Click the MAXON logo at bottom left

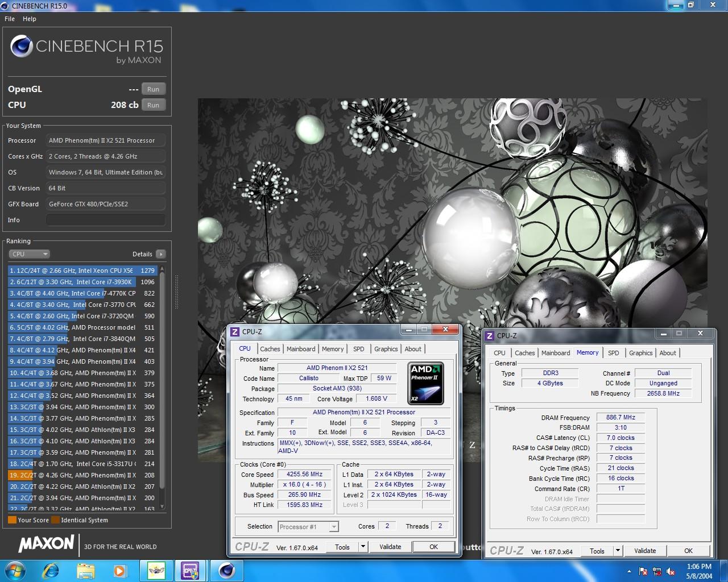[46, 544]
